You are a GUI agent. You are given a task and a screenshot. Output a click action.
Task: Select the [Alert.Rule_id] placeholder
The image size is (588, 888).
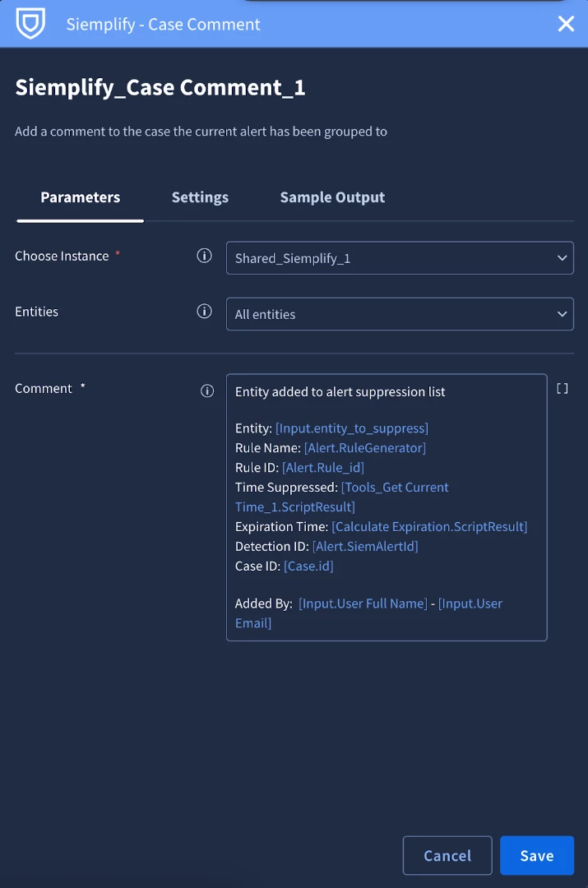click(x=323, y=468)
